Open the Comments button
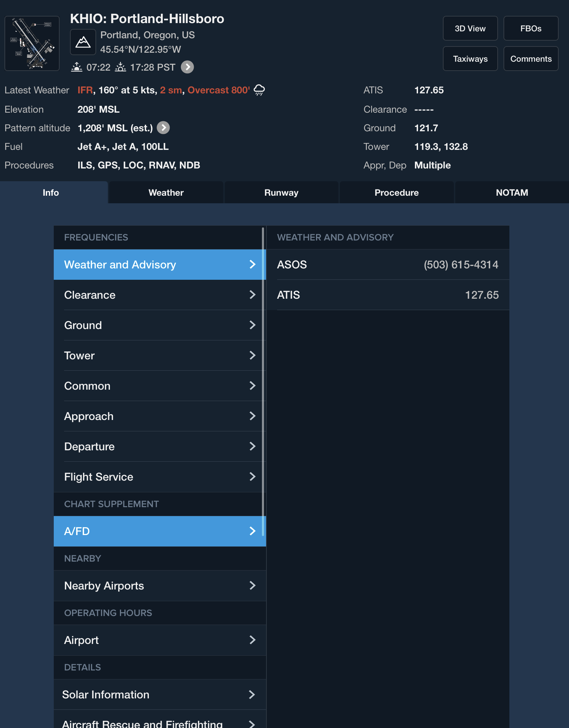Viewport: 569px width, 728px height. tap(531, 59)
